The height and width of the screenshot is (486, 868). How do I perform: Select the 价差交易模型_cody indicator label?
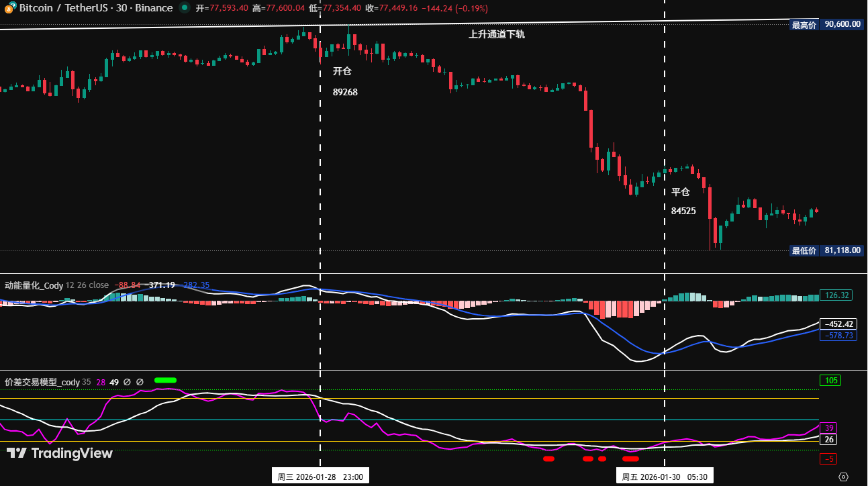tap(42, 381)
